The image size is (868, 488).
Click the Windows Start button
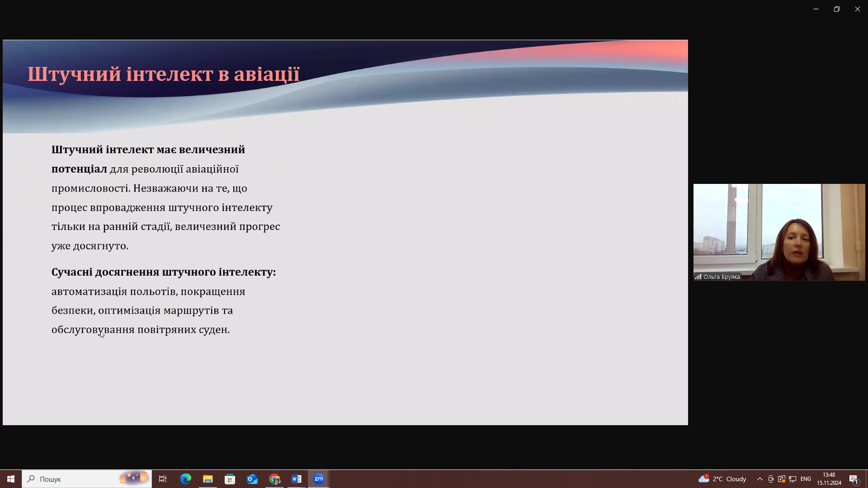[11, 479]
